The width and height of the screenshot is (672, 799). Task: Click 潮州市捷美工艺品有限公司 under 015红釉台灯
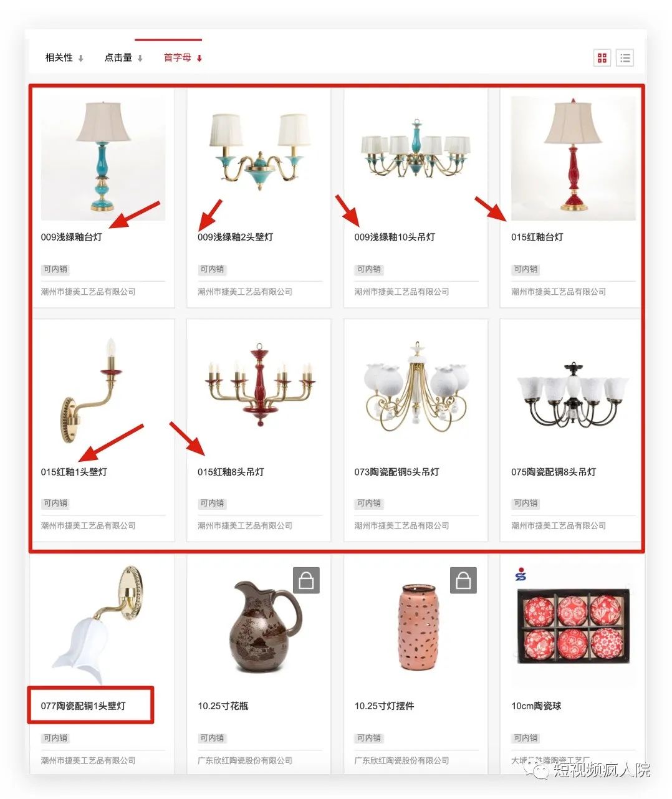(x=559, y=292)
